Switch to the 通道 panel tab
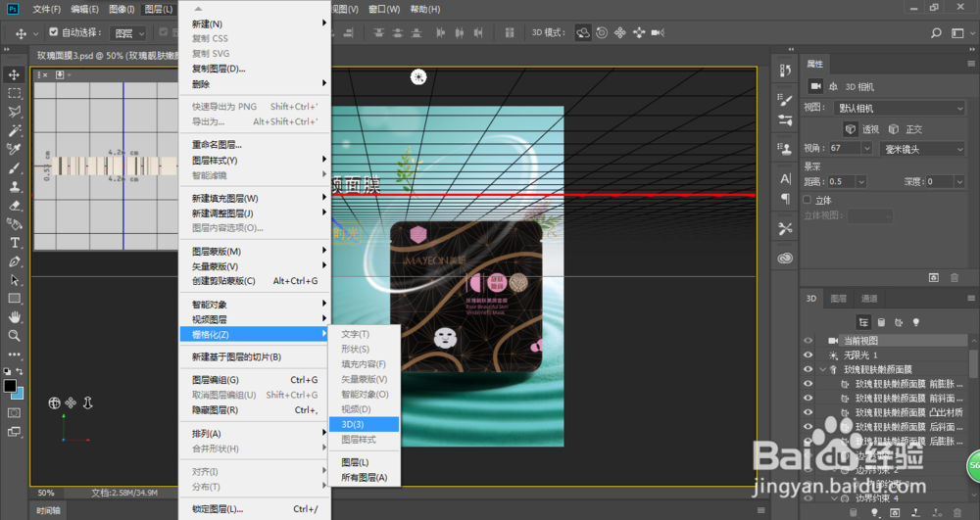Image resolution: width=980 pixels, height=520 pixels. 869,299
